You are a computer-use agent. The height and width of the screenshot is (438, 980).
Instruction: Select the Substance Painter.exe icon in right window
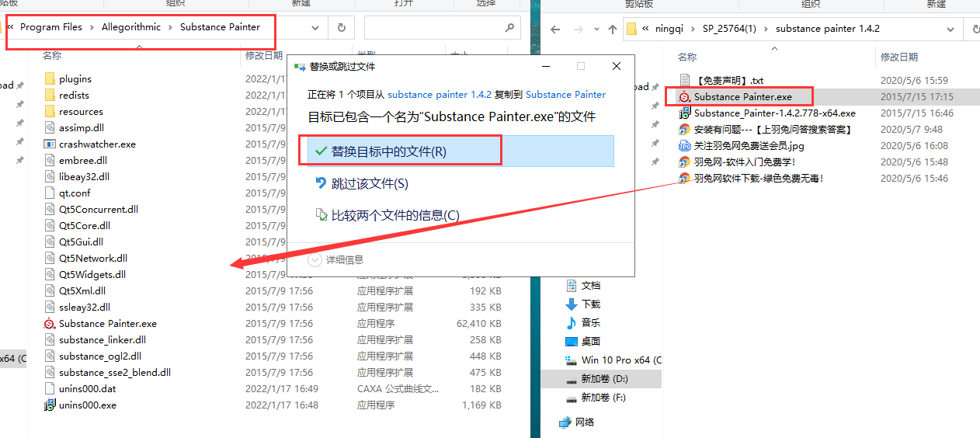coord(685,96)
